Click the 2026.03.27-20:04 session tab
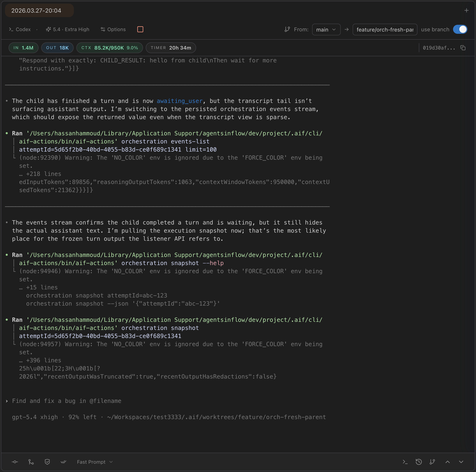Image resolution: width=476 pixels, height=472 pixels. point(39,10)
